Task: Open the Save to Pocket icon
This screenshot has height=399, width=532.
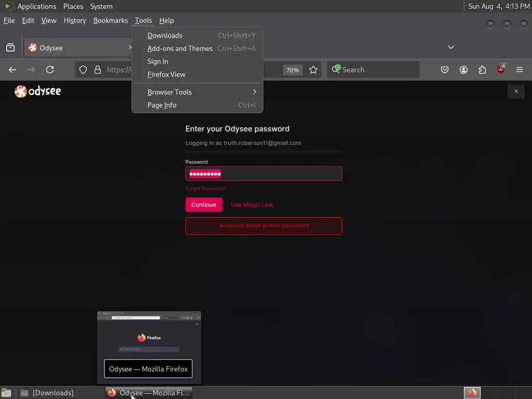Action: [x=445, y=70]
